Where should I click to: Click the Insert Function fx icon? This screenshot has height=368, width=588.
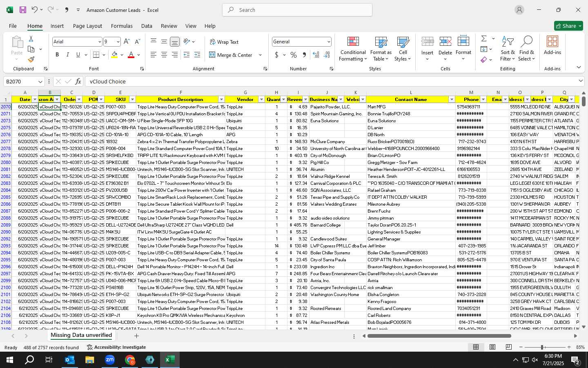(78, 81)
